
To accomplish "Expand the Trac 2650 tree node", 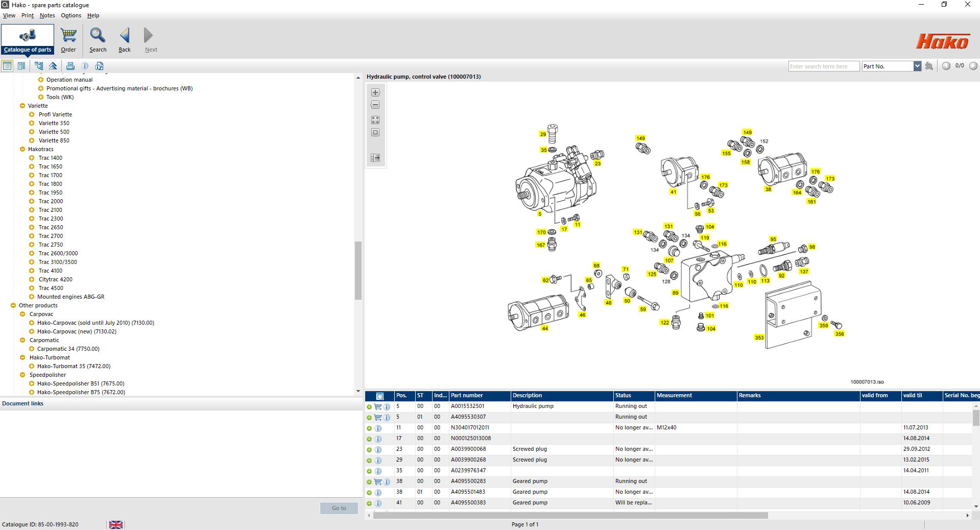I will 32,227.
